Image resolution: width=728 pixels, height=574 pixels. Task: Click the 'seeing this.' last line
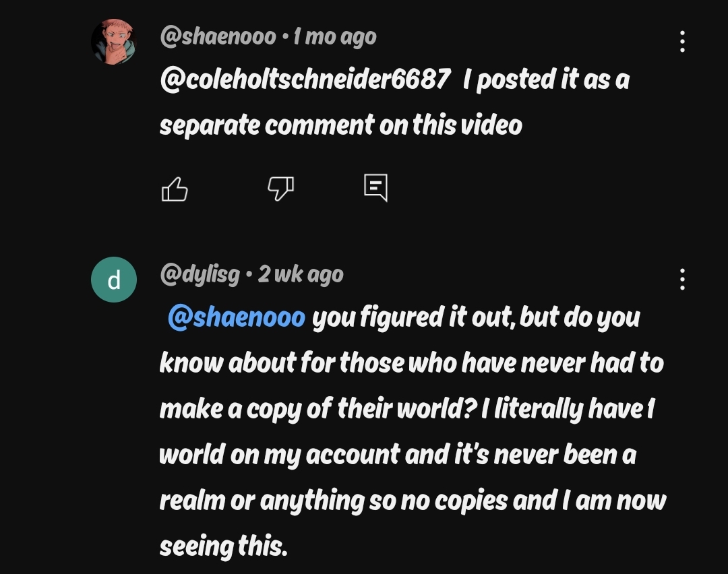[x=223, y=546]
